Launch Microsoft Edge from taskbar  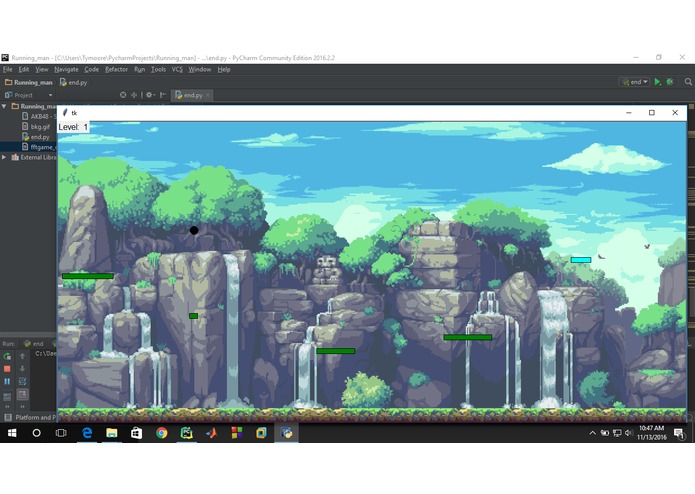click(x=87, y=433)
